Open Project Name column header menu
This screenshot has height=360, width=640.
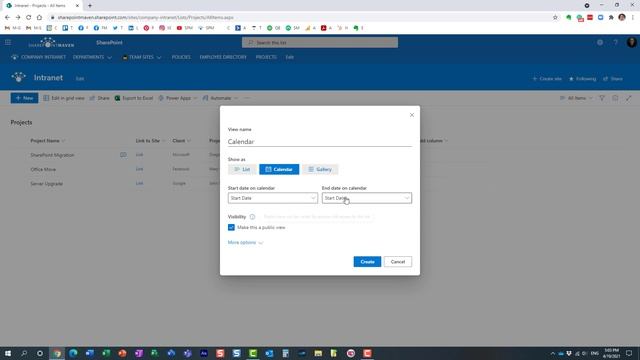tap(48, 141)
